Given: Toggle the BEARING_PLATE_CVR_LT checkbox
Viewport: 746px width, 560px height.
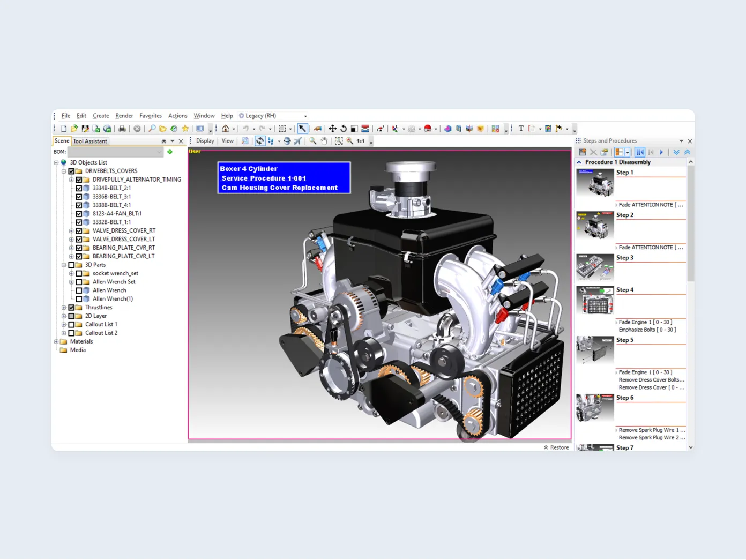Looking at the screenshot, I should 79,257.
